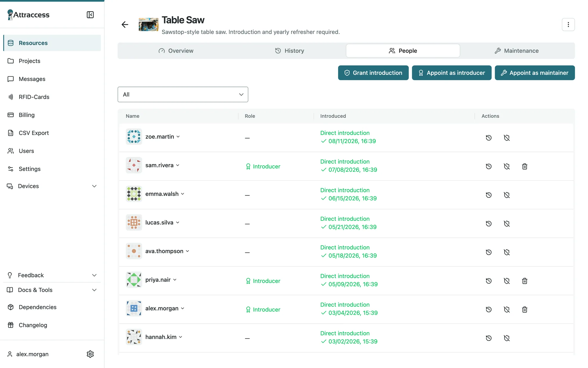Collapse the sidebar panel icon
The width and height of the screenshot is (588, 368).
pos(90,15)
